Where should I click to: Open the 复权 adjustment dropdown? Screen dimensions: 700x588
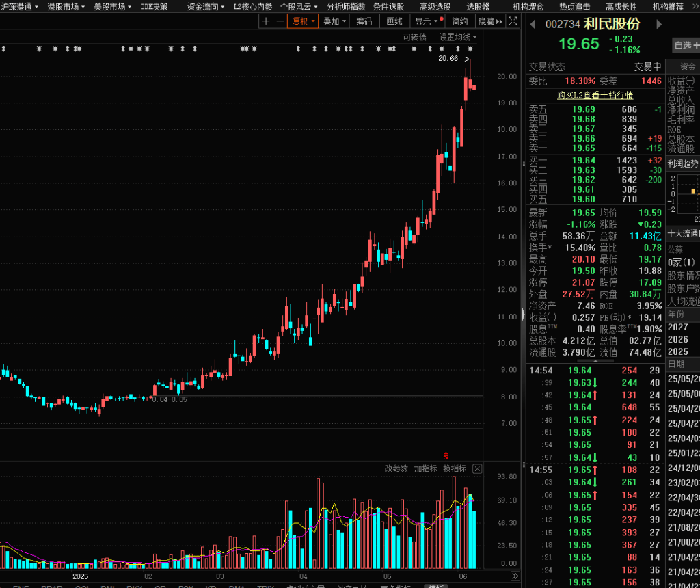303,21
